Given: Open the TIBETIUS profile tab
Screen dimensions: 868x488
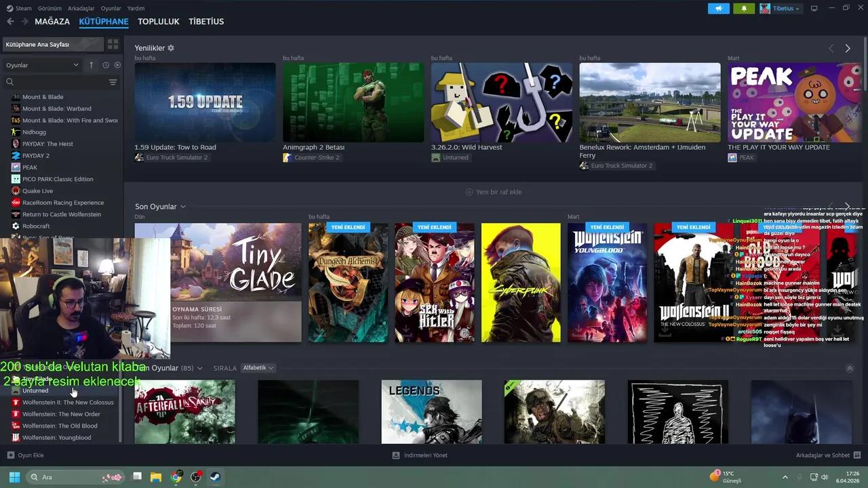Looking at the screenshot, I should (206, 22).
